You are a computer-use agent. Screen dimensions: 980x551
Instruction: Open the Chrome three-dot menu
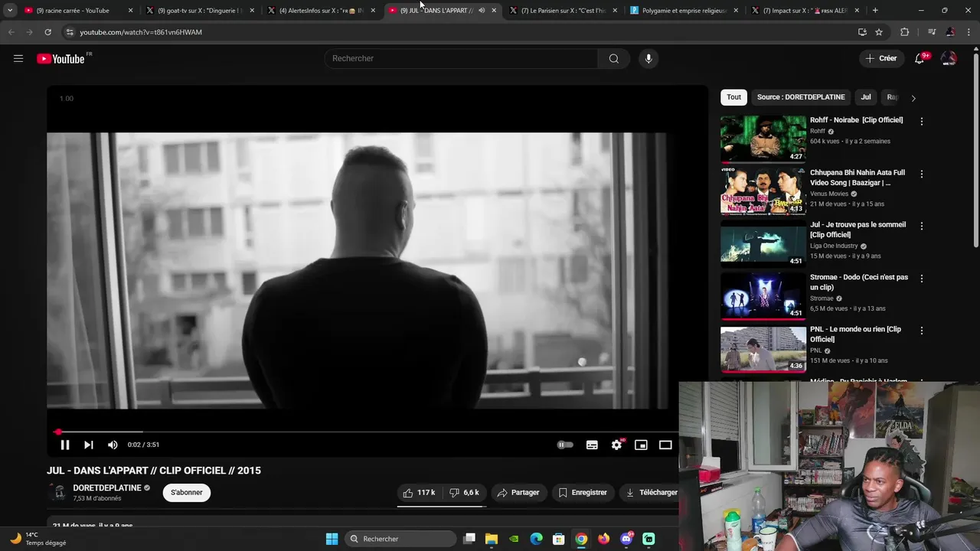click(969, 32)
